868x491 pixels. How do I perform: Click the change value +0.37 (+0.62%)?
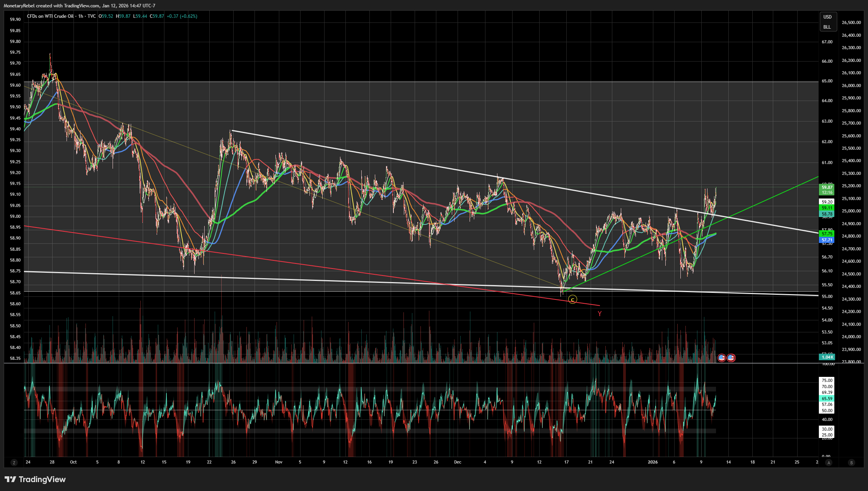182,16
